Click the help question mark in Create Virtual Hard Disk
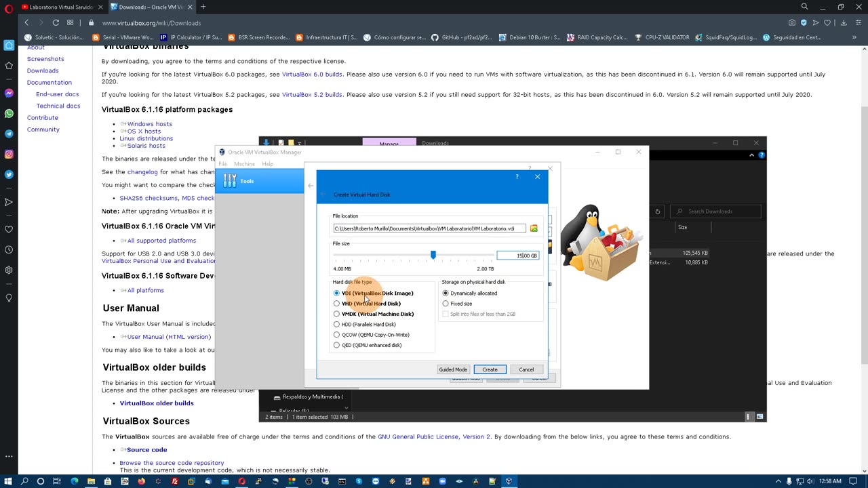 coord(517,177)
